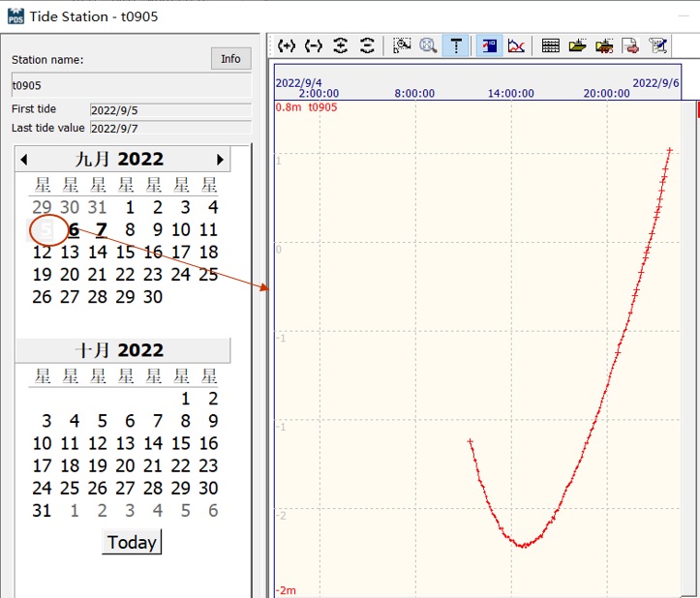Select October 10 in the calendar
The image size is (700, 598).
[42, 443]
